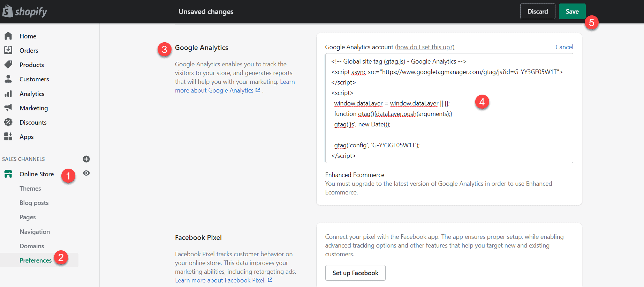Add a sales channel with plus icon

(x=86, y=159)
